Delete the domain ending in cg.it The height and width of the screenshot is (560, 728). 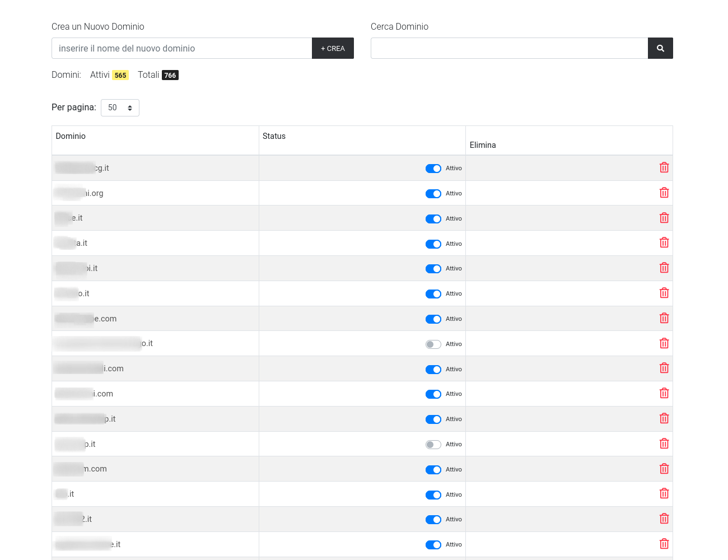pos(664,167)
